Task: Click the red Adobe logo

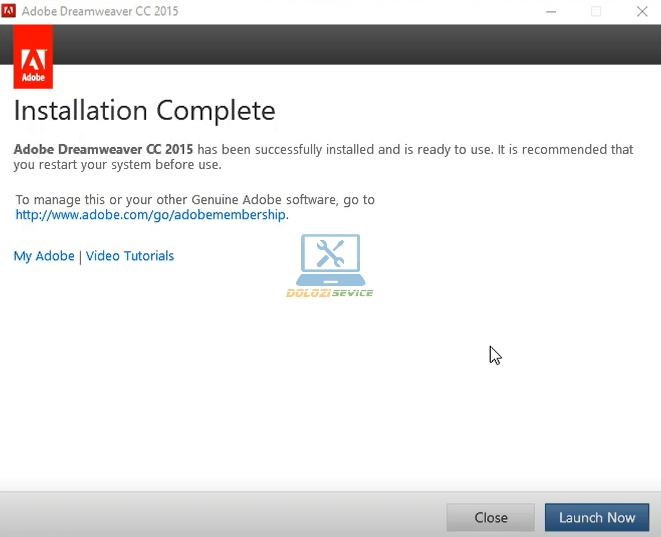Action: tap(33, 57)
